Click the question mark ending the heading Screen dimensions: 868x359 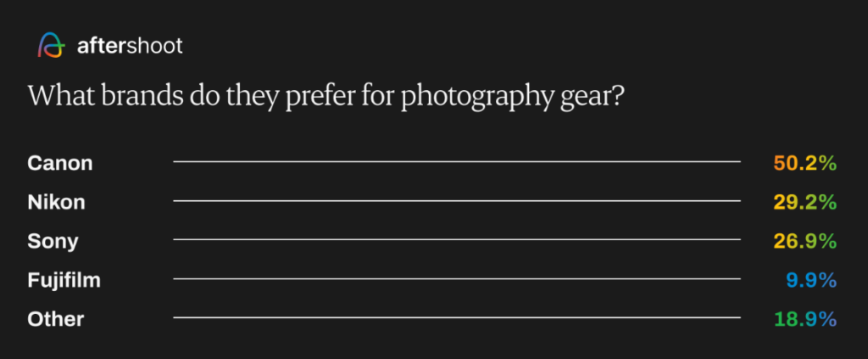click(x=618, y=97)
